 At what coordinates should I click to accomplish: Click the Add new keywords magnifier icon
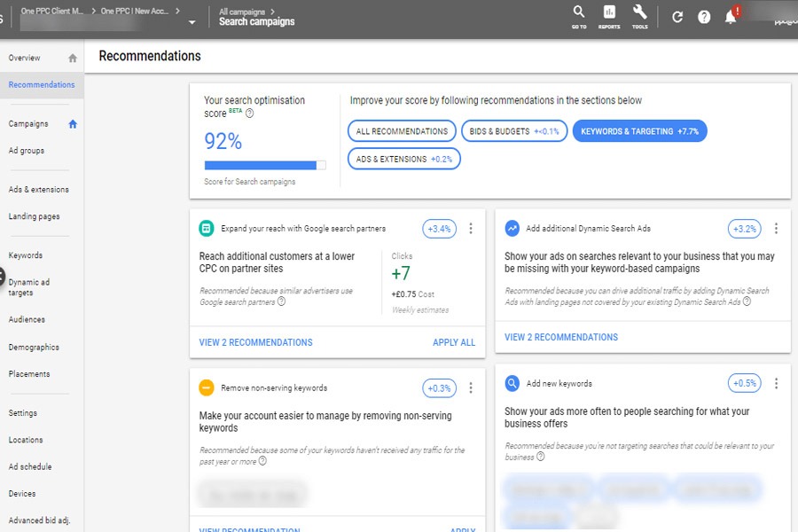pos(512,384)
